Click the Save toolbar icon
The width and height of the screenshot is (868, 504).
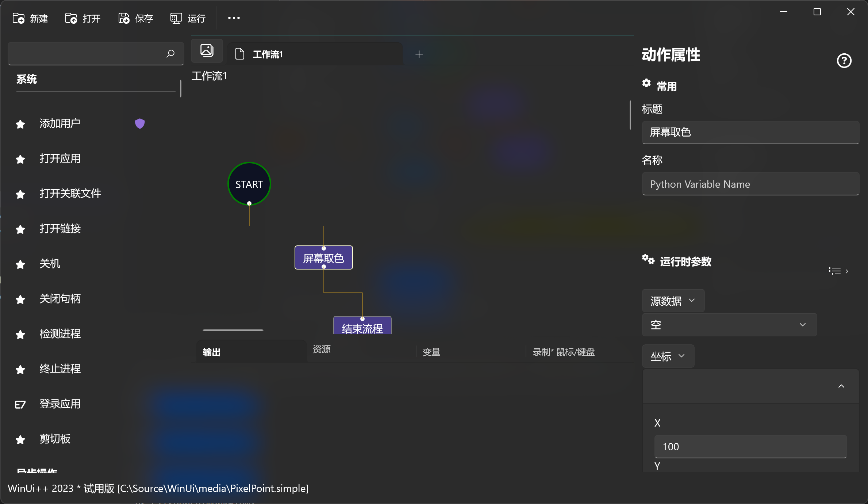124,18
